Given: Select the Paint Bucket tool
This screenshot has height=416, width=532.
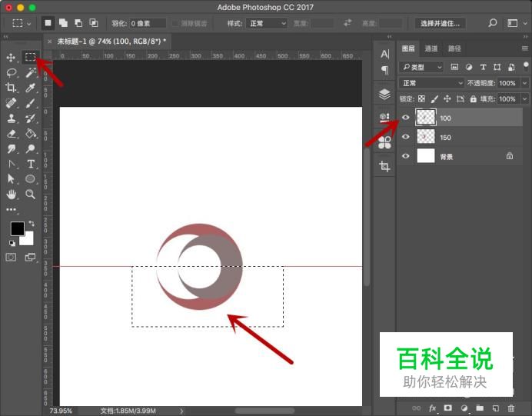Looking at the screenshot, I should (x=31, y=133).
